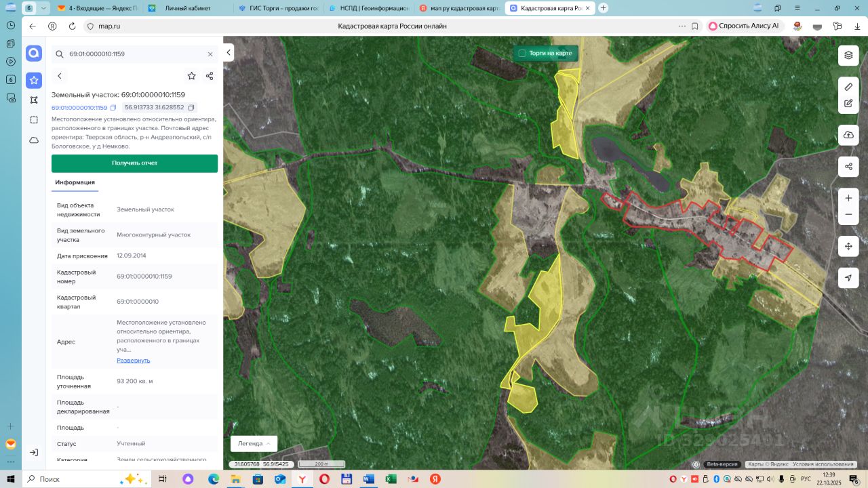Open the browser page options menu (three dots)
Screen dimensions: 868x488
pos(682,26)
